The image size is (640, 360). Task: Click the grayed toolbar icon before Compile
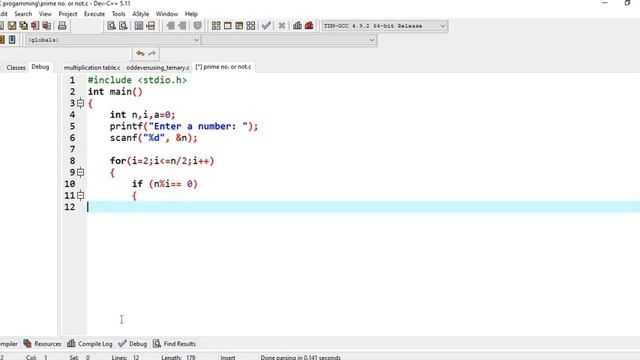[198, 26]
